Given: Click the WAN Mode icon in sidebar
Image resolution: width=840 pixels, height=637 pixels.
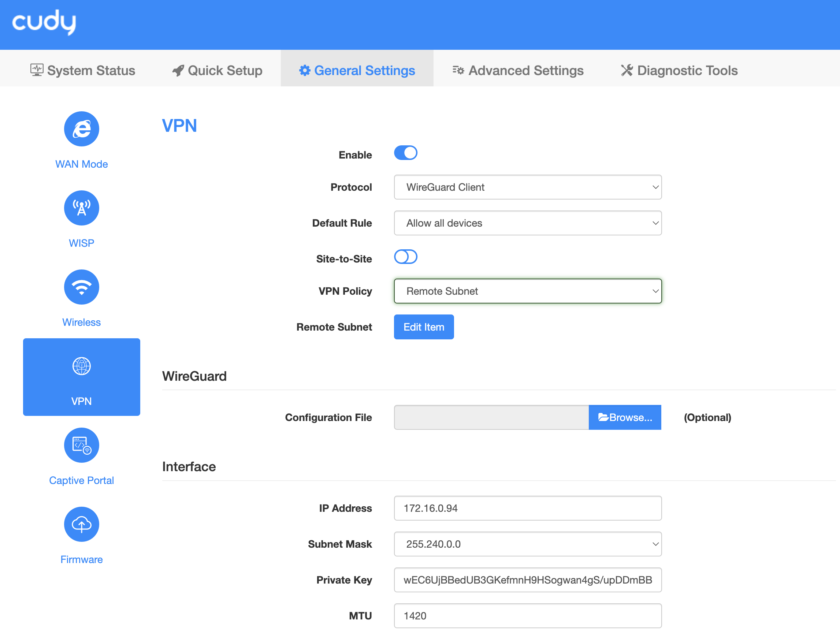Looking at the screenshot, I should tap(81, 128).
